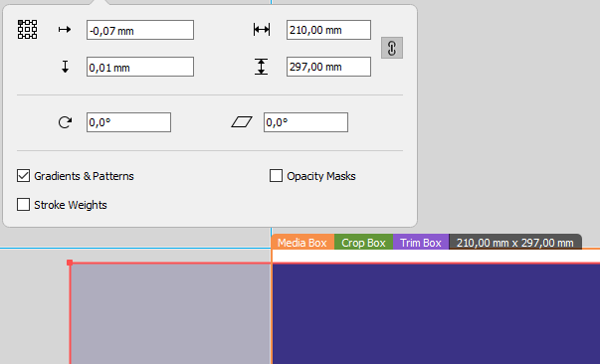Click the reference point grid icon
600x364 pixels.
click(x=28, y=30)
